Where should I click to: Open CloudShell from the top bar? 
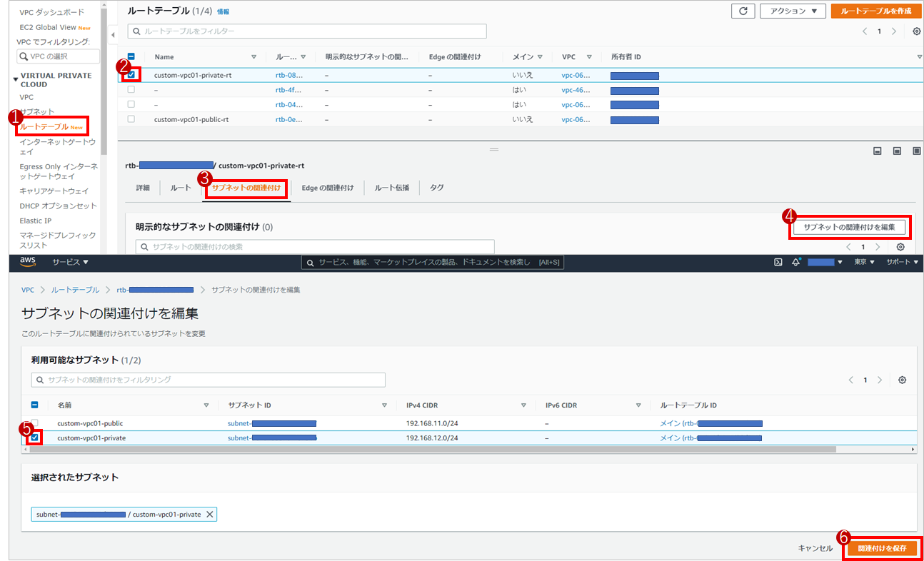click(x=778, y=262)
